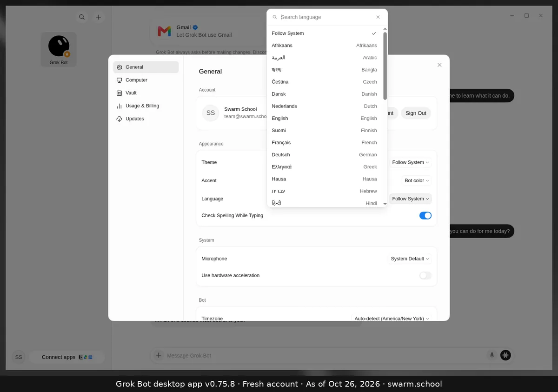
Task: Open the Vault settings tab
Action: 146,93
